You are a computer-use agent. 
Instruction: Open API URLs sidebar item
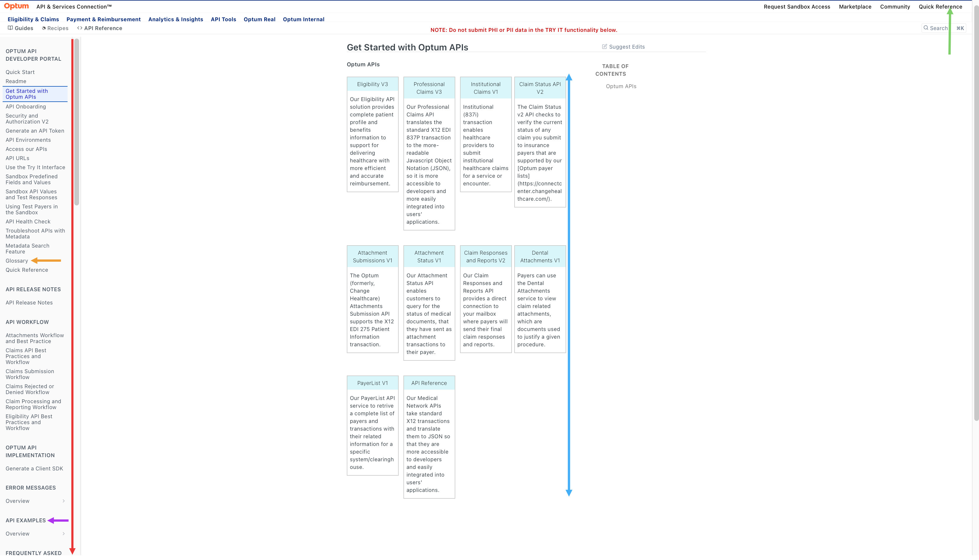click(17, 158)
